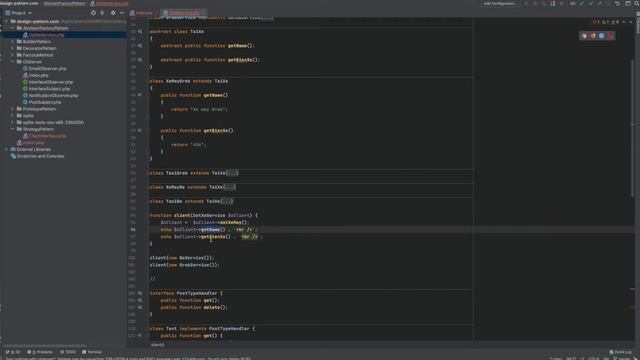Click gutter icon beside abstract getBienSo function
This screenshot has height=360, width=640.
(x=140, y=60)
